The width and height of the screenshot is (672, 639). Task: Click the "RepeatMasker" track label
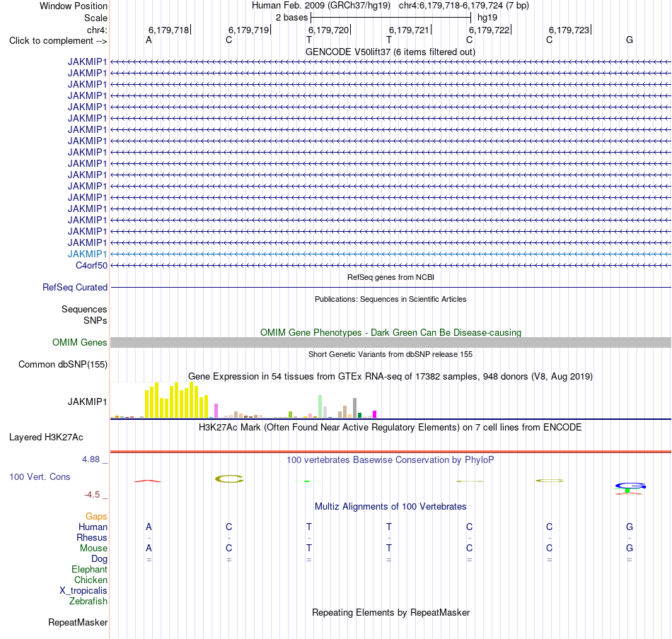tap(78, 623)
